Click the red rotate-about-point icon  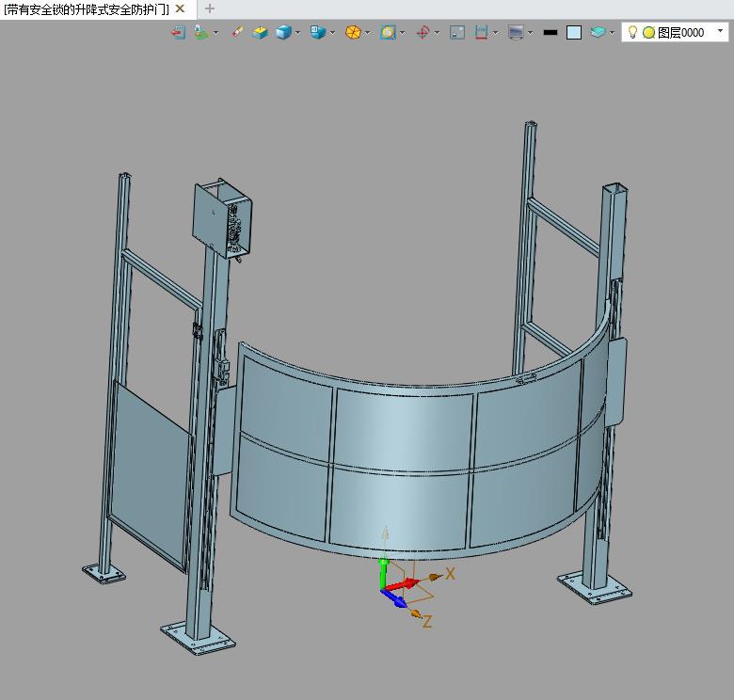[423, 32]
